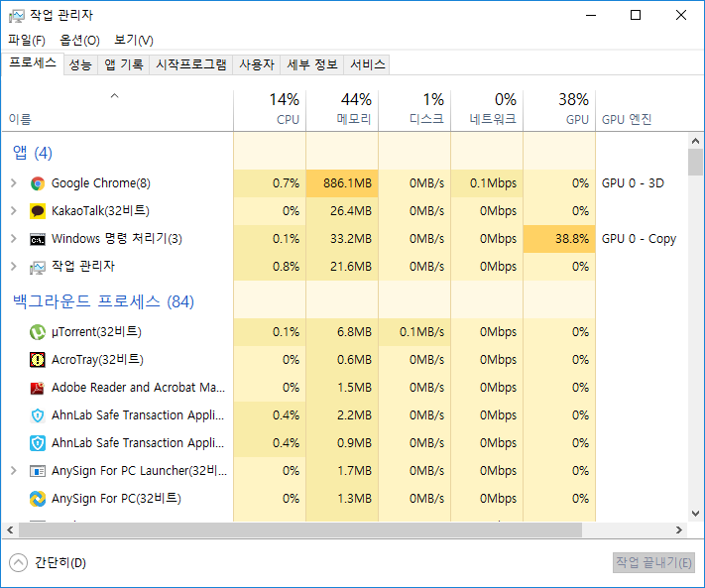
Task: Select the Adobe Reader and Acrobat Ma... row
Action: (344, 388)
